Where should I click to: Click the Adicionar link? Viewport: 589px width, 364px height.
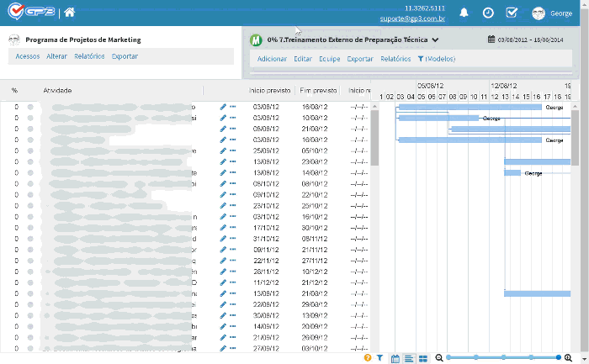pos(272,59)
